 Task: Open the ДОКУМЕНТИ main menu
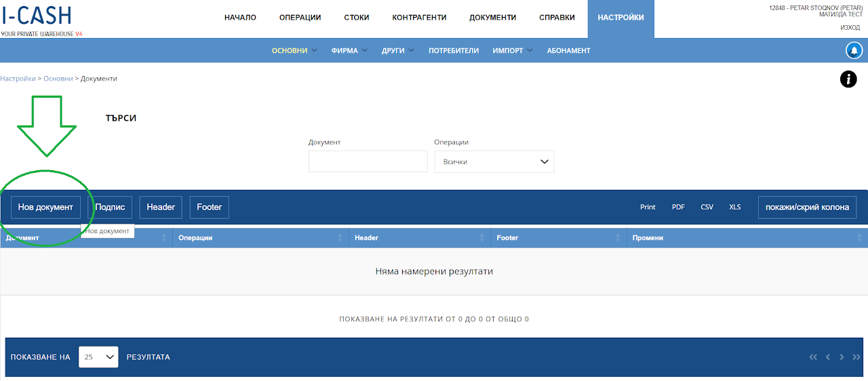point(492,18)
